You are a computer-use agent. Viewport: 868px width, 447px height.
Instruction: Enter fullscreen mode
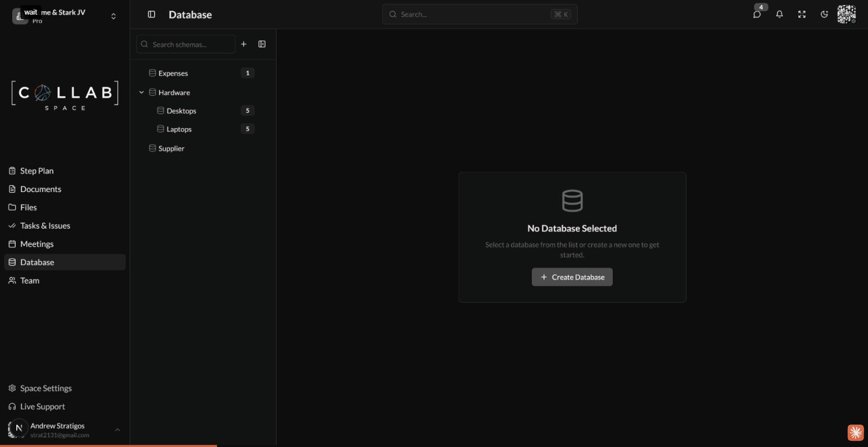[x=802, y=14]
